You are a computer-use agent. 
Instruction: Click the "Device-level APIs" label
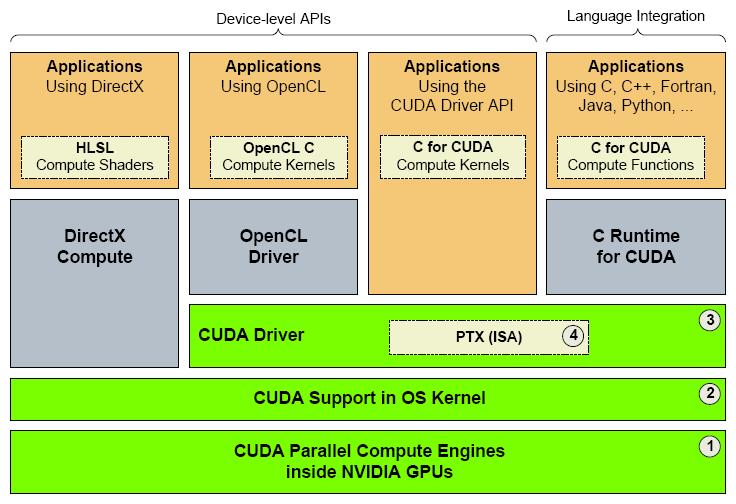click(273, 19)
